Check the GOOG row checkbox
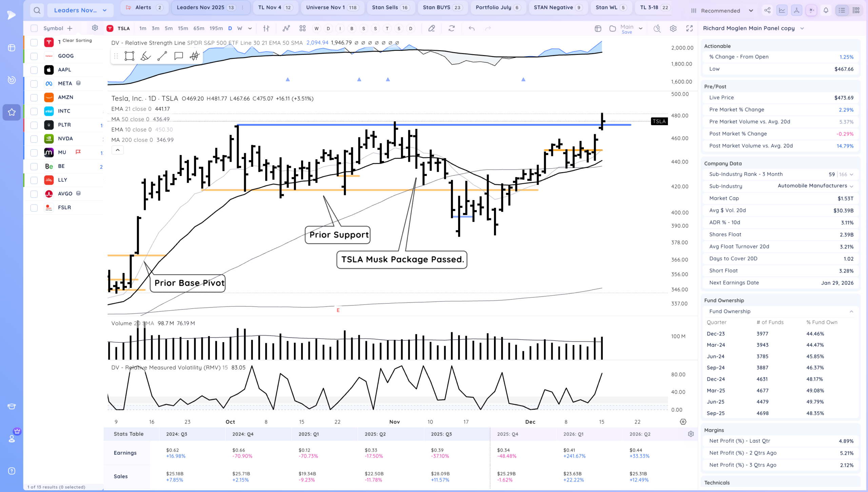Viewport: 868px width, 492px height. click(34, 56)
